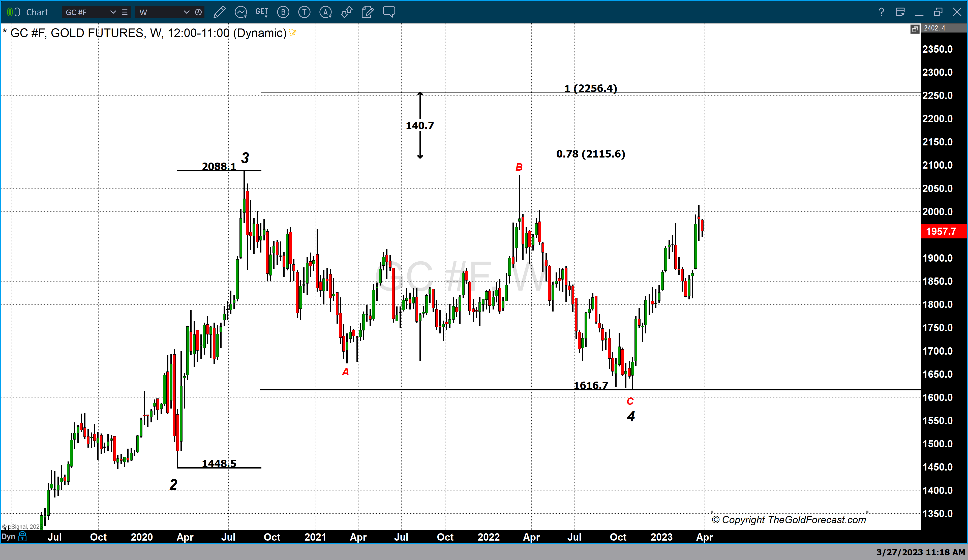This screenshot has width=968, height=560.
Task: Click the Dyn label at bottom-left
Action: click(9, 537)
